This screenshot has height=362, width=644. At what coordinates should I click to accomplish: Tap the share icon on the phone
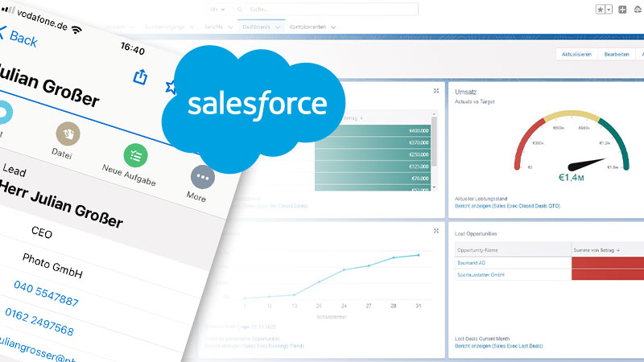coord(140,76)
